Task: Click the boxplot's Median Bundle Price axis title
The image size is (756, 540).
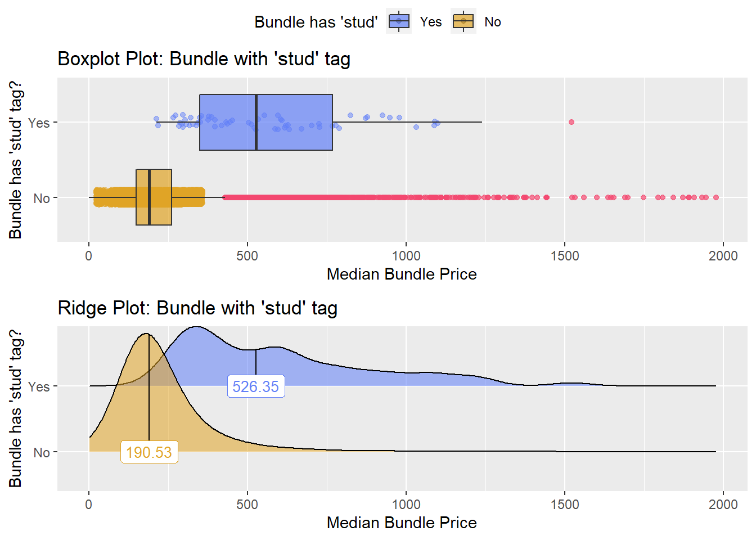Action: pos(402,274)
